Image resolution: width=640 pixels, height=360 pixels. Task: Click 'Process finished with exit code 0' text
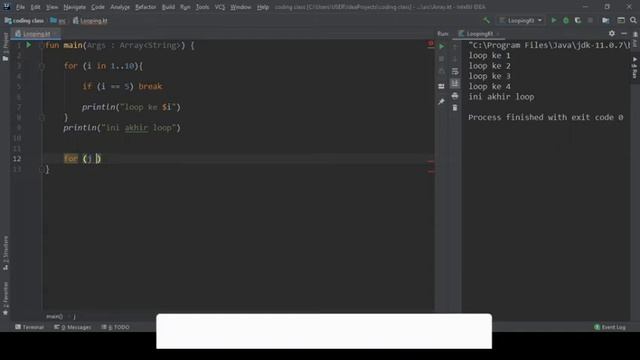tap(546, 117)
